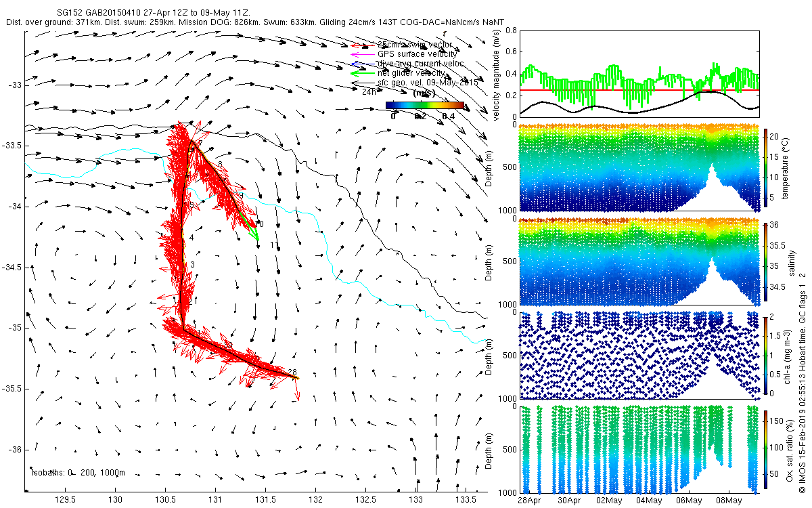Image resolution: width=812 pixels, height=508 pixels.
Task: Click the 28Apr date label
Action: click(529, 501)
